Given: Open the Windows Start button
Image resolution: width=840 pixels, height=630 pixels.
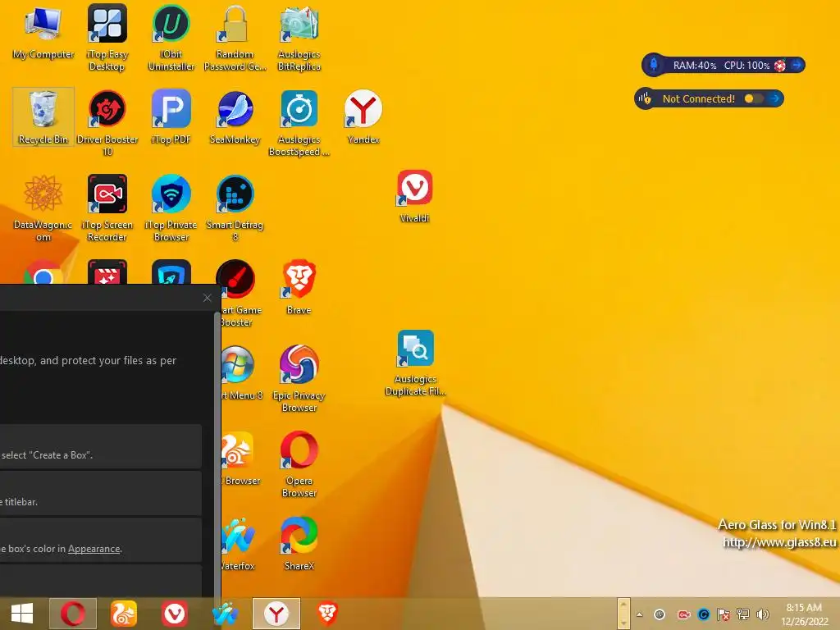Looking at the screenshot, I should (22, 614).
